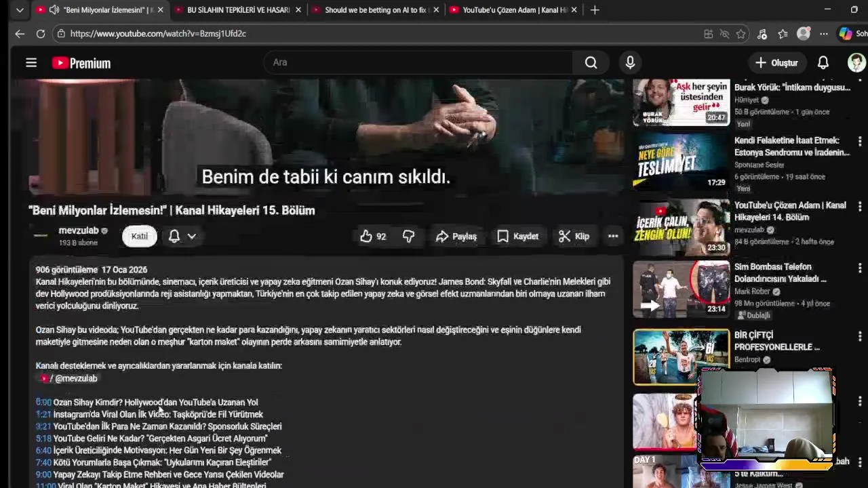Screen dimensions: 868x488
Task: Jump to 3:21 "İlk Para Ne Zaman" timestamp
Action: [x=43, y=426]
